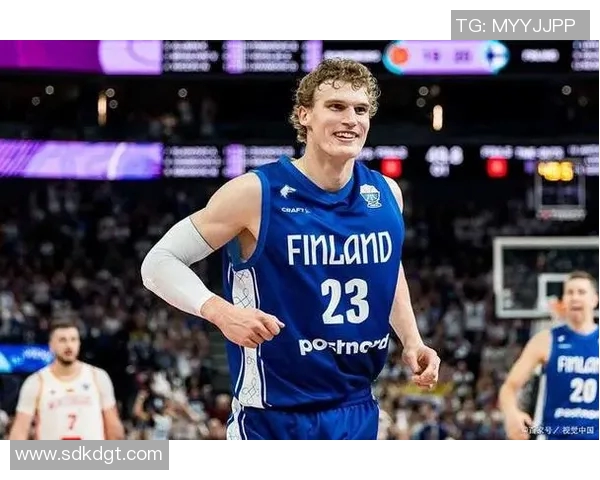Screen dimensions: 600x480
Task: Click the postnord sponsor logo on number 23's jersey
Action: 344,344
